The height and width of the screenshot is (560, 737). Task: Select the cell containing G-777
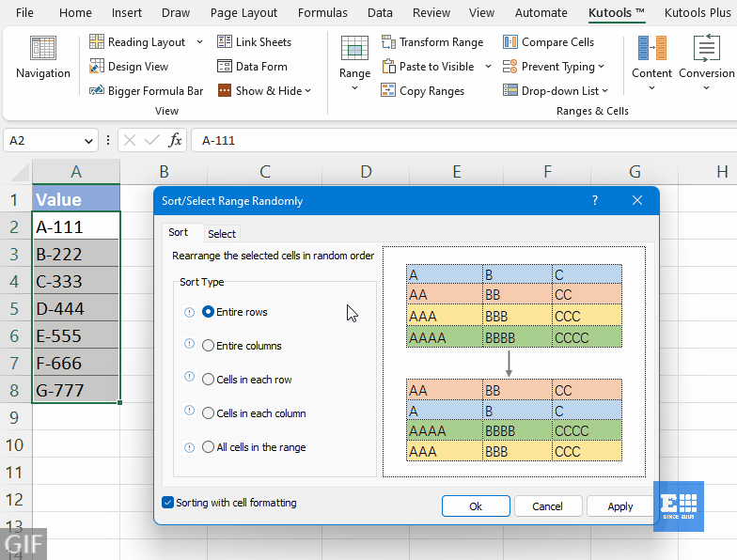point(76,390)
